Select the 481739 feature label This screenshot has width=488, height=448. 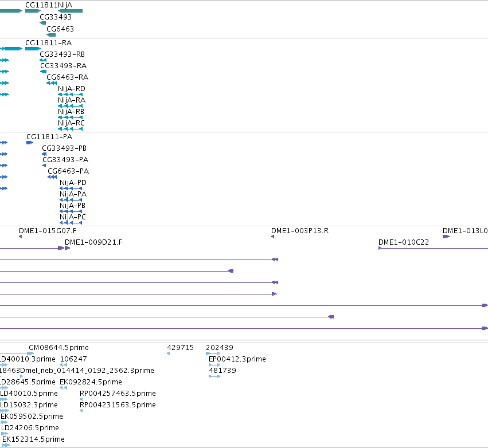click(x=222, y=371)
